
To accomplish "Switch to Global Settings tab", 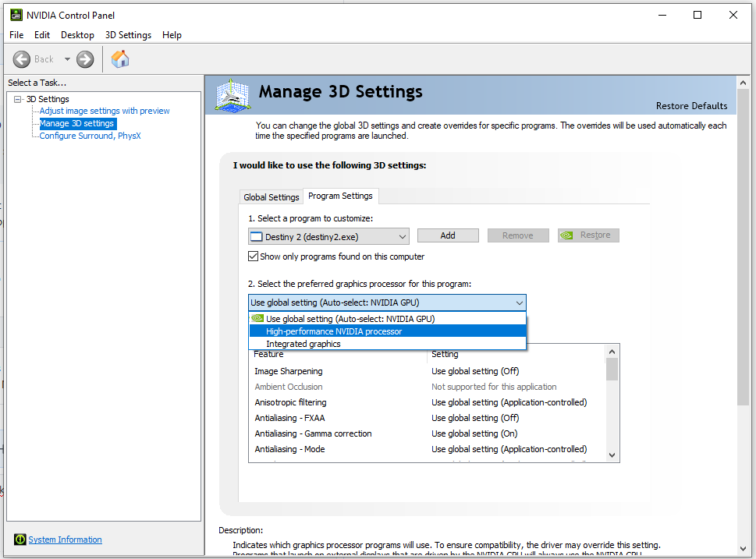I will [271, 197].
